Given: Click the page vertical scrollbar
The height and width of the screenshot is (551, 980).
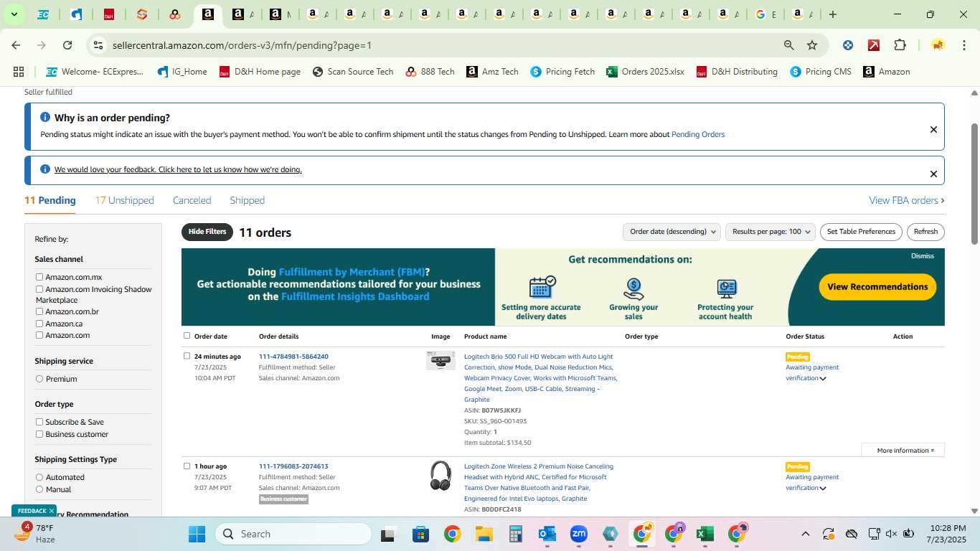Looking at the screenshot, I should (974, 184).
